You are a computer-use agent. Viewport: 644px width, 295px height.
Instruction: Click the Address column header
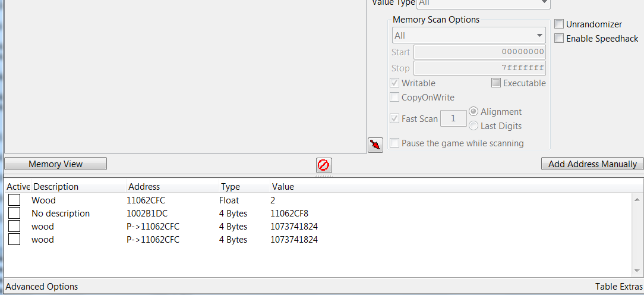point(144,187)
